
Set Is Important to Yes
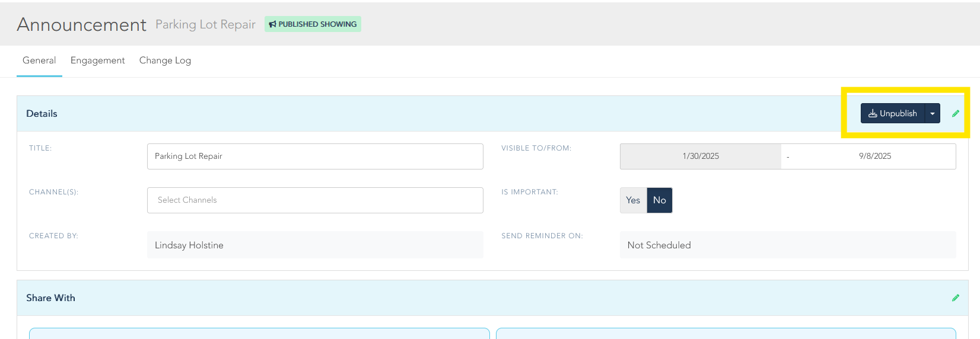(633, 200)
